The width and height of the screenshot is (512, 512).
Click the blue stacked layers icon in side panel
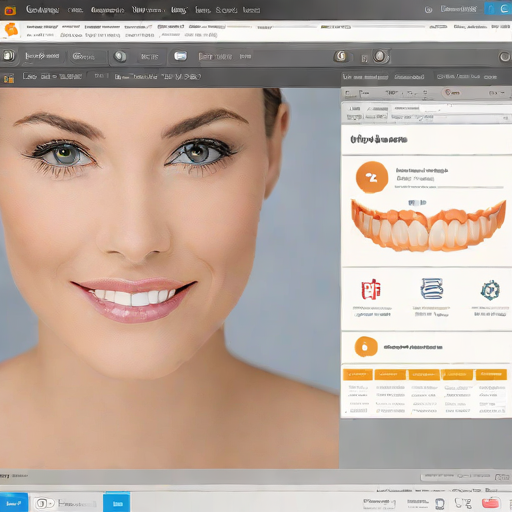pos(432,288)
